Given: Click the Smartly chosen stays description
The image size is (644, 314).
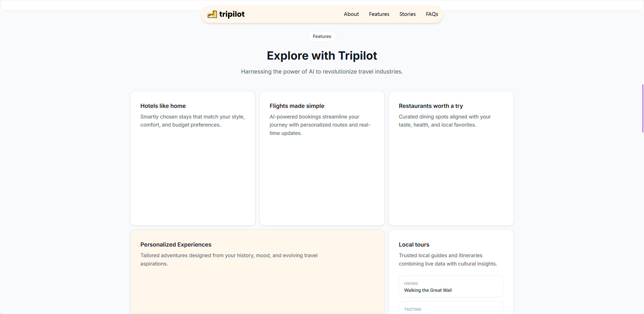Looking at the screenshot, I should pos(192,121).
